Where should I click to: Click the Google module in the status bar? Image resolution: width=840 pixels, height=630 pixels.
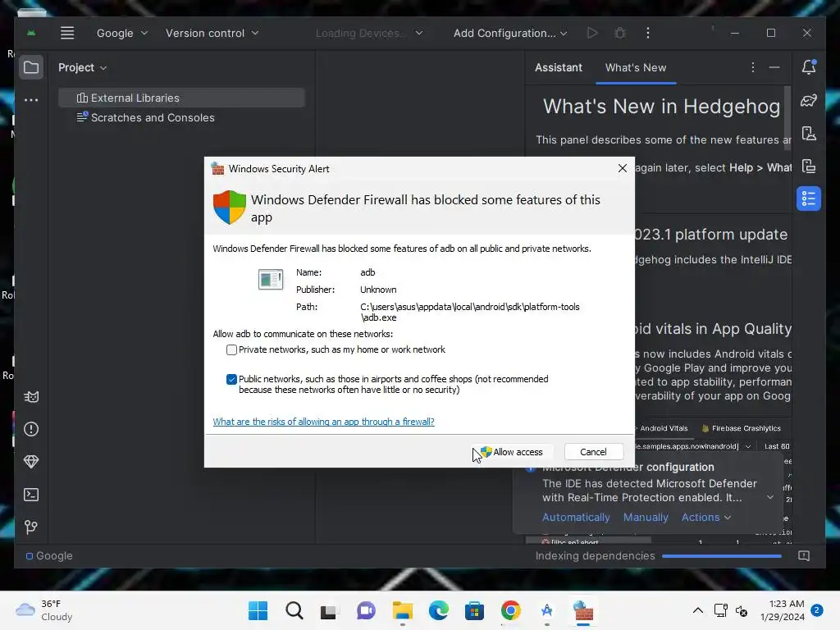[x=49, y=556]
